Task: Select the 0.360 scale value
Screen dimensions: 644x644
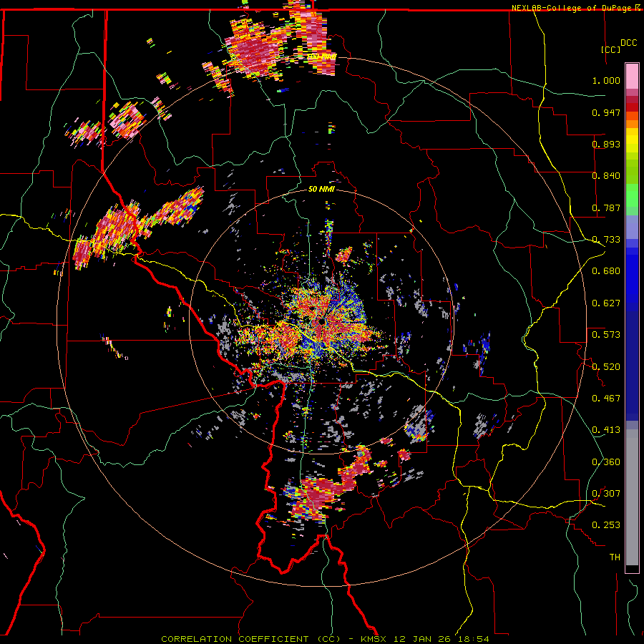Action: point(606,462)
